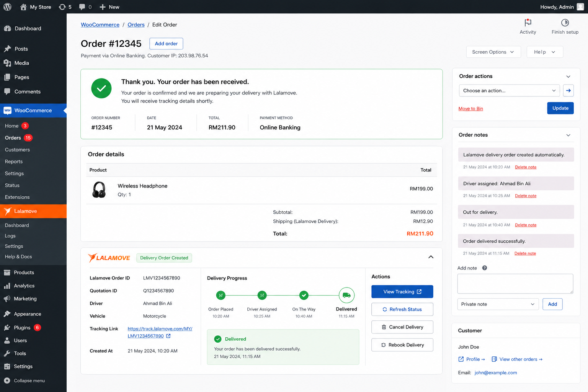This screenshot has width=588, height=392.
Task: Click the New plus item in admin bar
Action: 109,7
